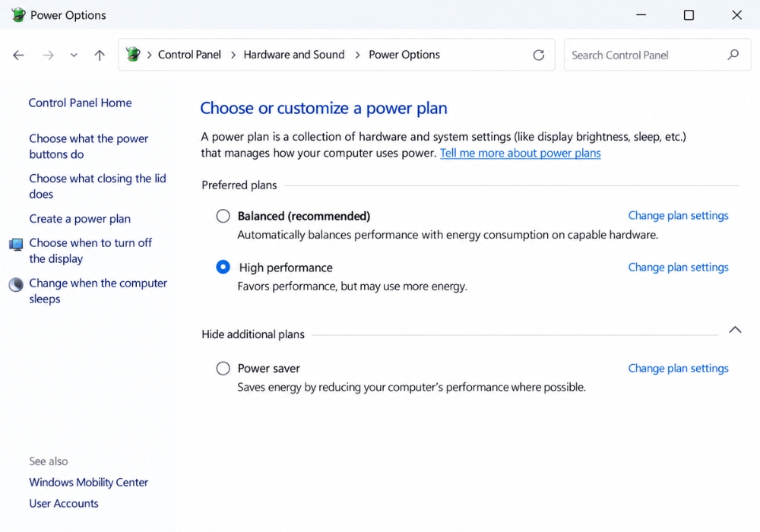
Task: Go to the Hardware and Sound breadcrumb
Action: point(293,55)
